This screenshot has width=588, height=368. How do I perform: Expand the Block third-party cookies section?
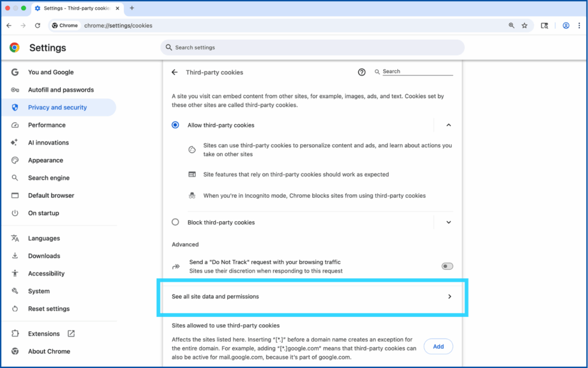[449, 223]
